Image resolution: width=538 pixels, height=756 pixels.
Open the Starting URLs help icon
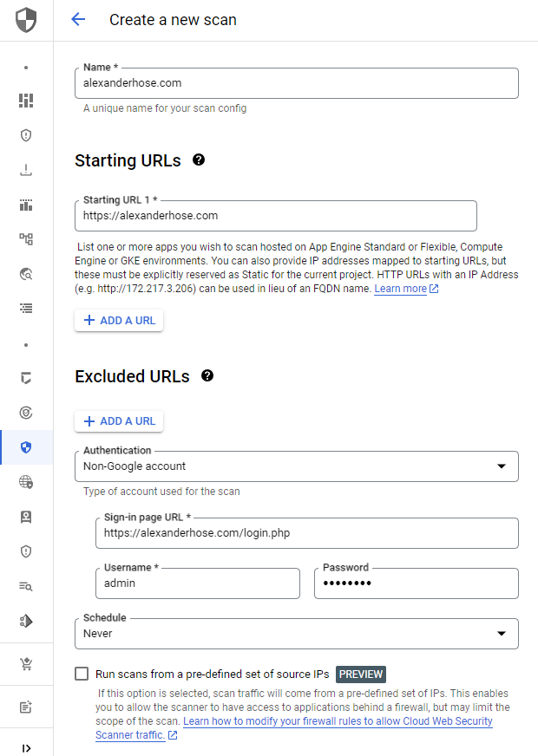click(199, 160)
